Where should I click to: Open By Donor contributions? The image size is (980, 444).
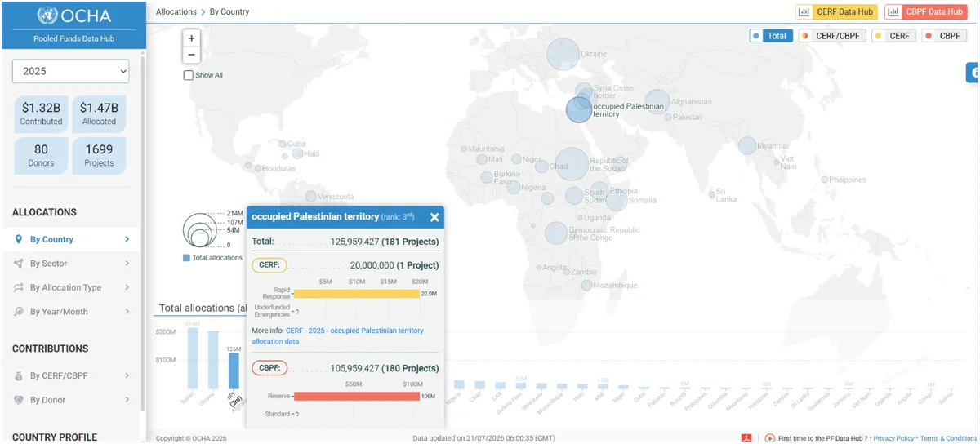coord(72,400)
